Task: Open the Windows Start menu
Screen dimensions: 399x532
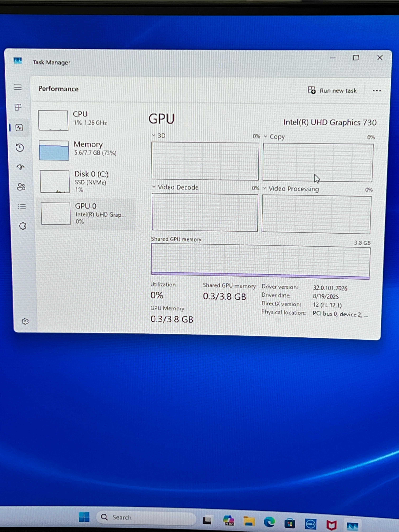Action: (84, 517)
